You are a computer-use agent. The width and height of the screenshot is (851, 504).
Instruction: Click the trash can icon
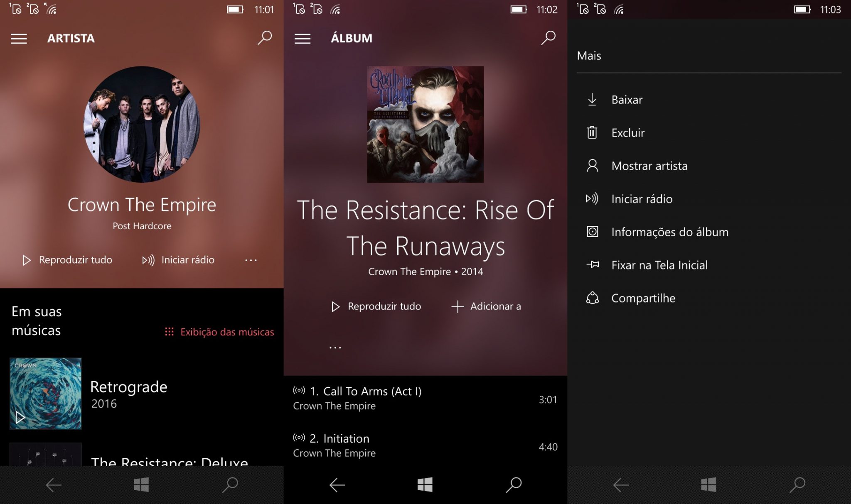[592, 132]
